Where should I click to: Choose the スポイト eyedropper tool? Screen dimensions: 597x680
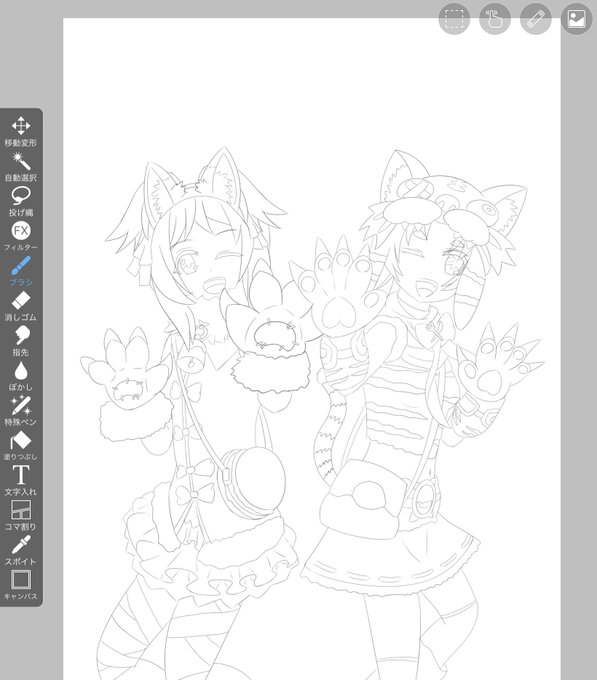coord(21,550)
